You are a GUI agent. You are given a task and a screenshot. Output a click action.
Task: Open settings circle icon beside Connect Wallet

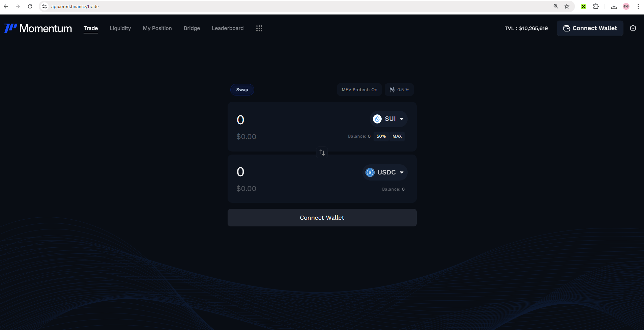tap(633, 28)
